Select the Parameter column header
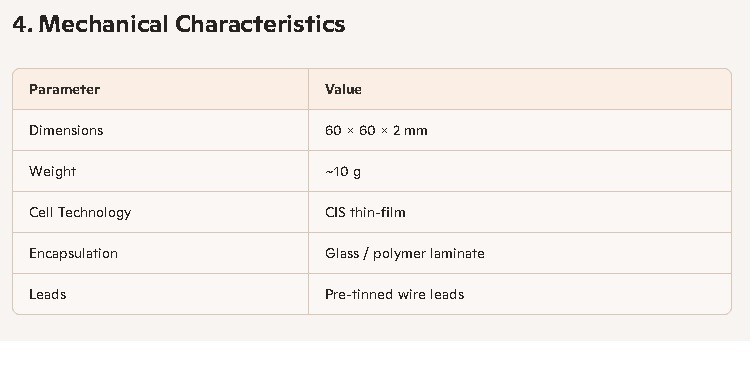Image resolution: width=753 pixels, height=365 pixels. click(64, 89)
